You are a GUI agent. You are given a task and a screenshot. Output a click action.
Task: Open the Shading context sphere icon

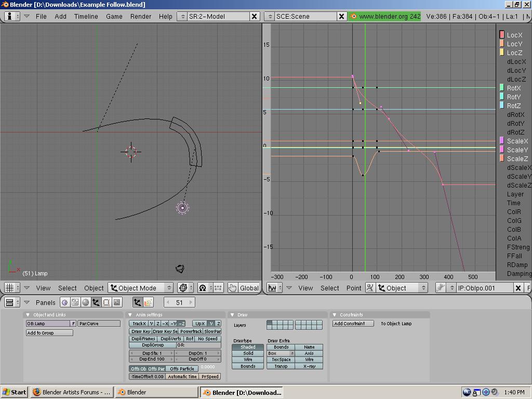(x=86, y=302)
